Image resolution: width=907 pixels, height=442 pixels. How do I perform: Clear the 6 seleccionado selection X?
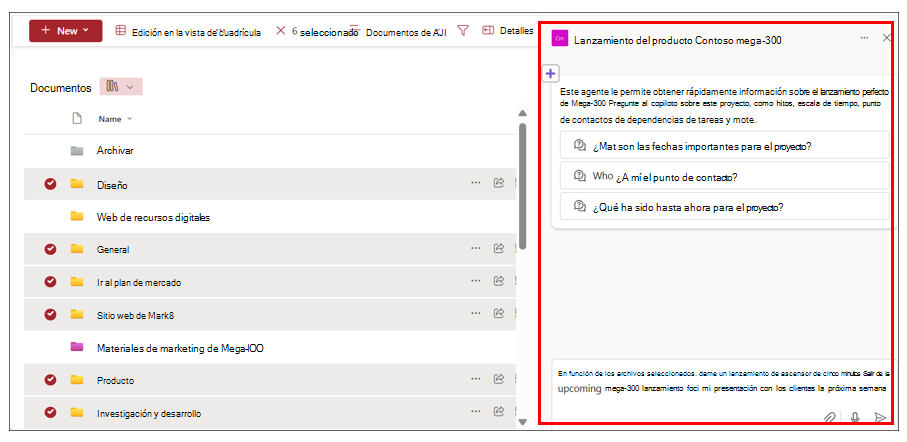tap(281, 31)
